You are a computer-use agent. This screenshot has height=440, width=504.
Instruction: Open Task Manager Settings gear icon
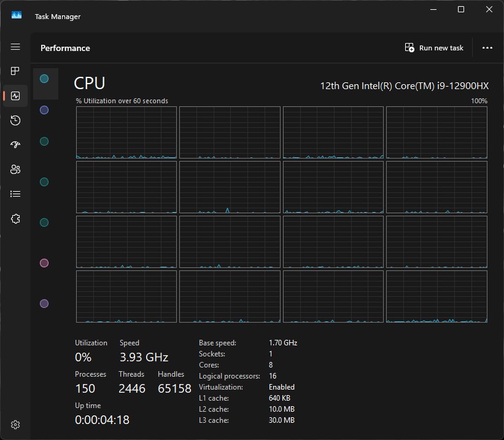15,425
